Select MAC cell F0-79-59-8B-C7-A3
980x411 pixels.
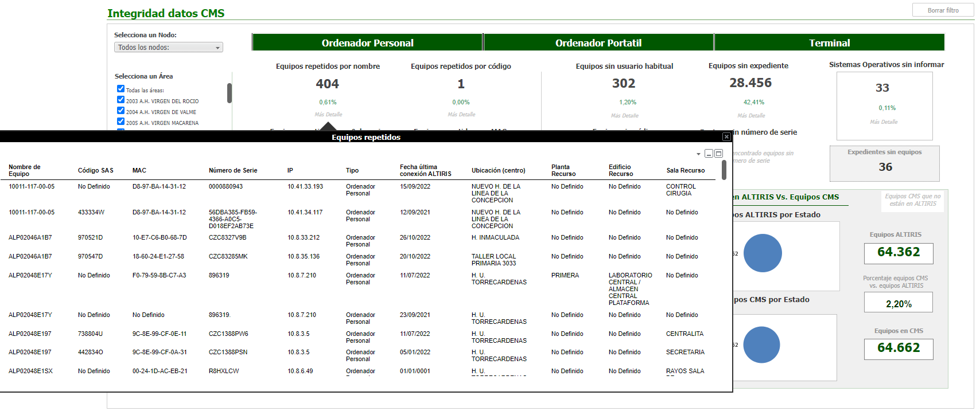click(x=160, y=276)
